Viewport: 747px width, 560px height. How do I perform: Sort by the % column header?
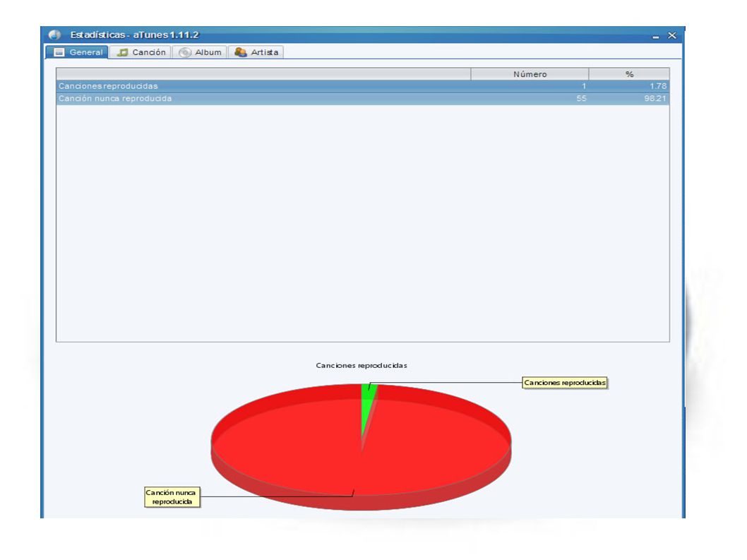click(x=629, y=74)
